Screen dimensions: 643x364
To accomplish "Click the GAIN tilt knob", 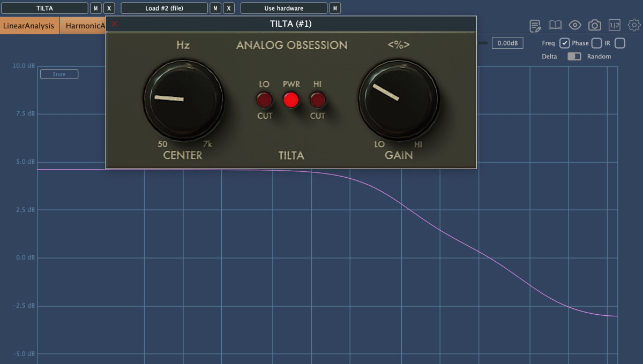I will tap(399, 99).
